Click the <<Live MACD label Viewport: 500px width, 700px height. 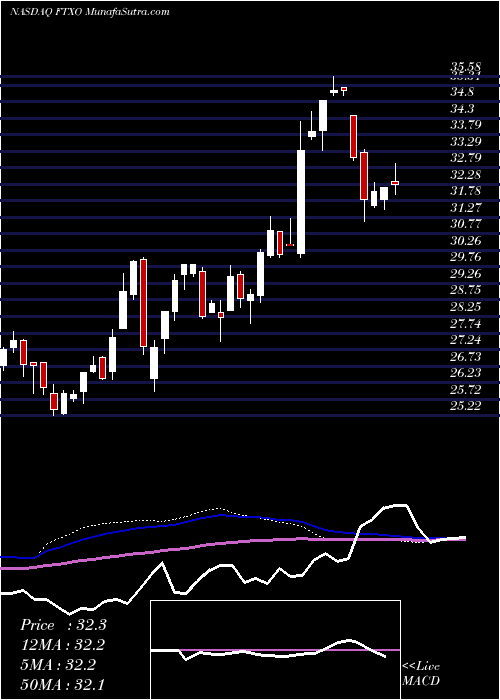[421, 674]
